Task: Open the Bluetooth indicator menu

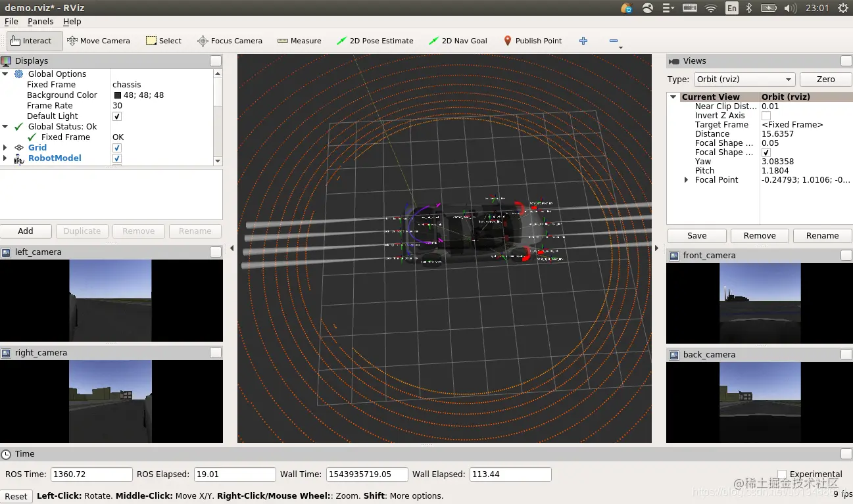Action: point(749,8)
